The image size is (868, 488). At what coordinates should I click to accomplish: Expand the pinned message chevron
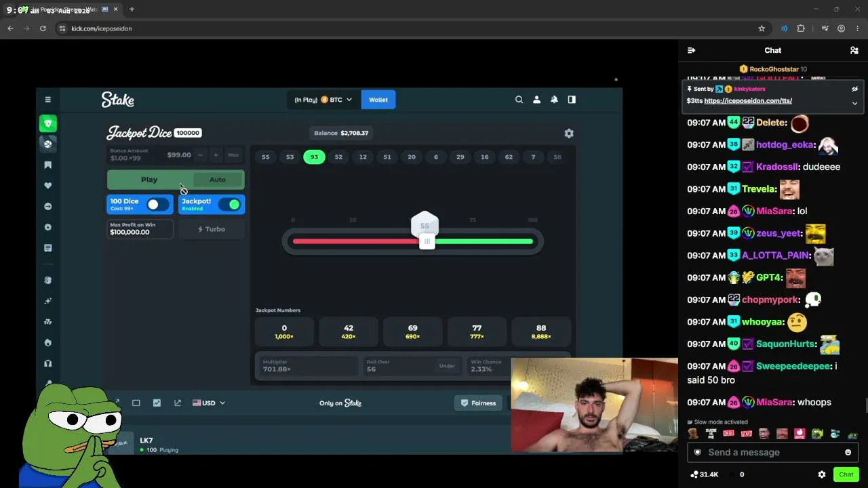click(854, 103)
